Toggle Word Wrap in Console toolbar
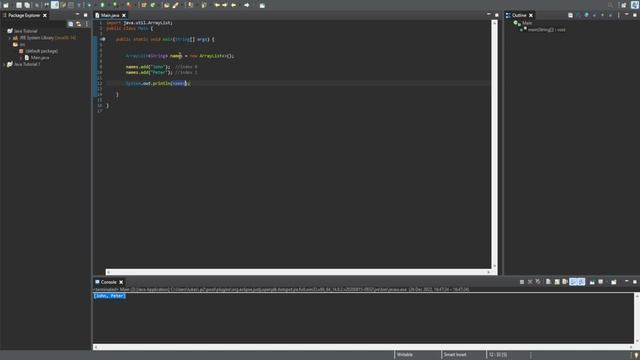Image resolution: width=640 pixels, height=360 pixels. 565,282
